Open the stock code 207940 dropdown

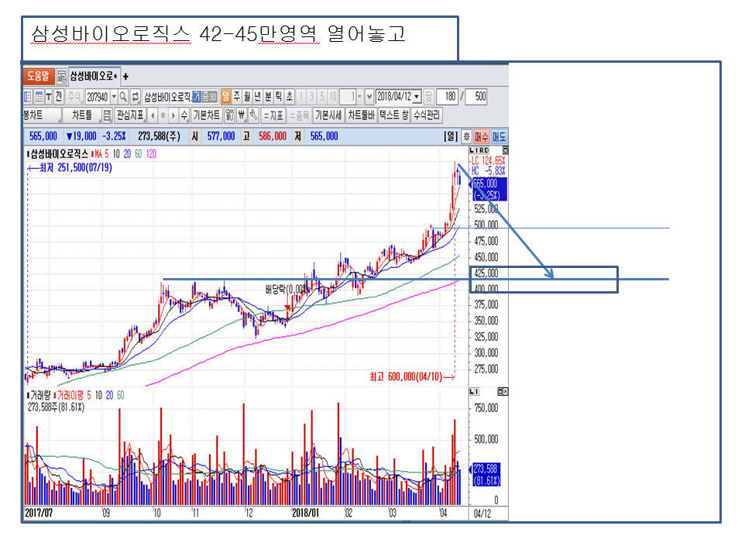[x=114, y=96]
